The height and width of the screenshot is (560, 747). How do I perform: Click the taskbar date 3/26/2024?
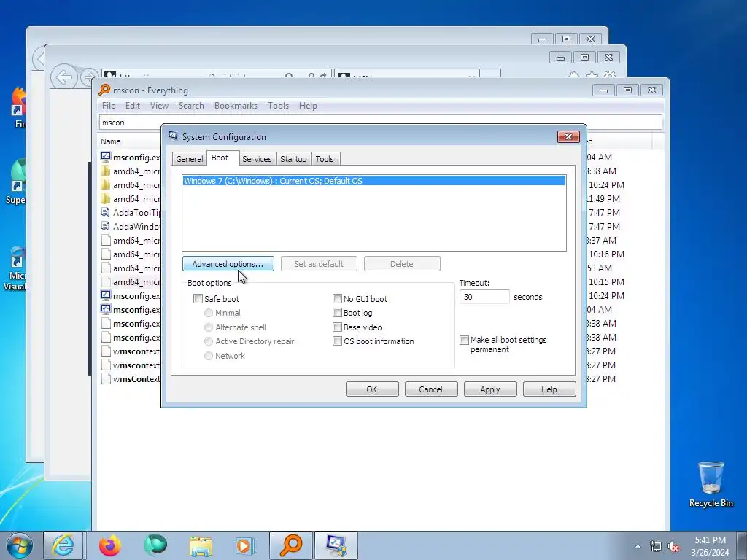(x=710, y=553)
